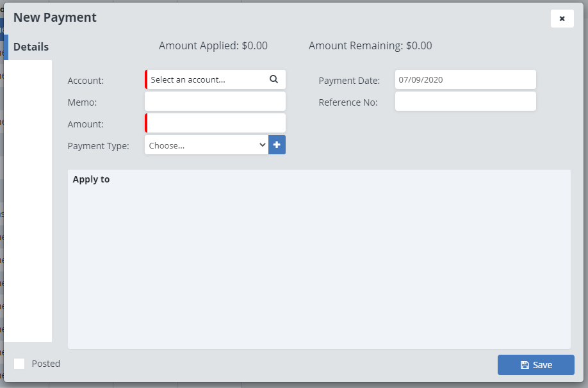Close the New Payment dialog

pos(562,19)
